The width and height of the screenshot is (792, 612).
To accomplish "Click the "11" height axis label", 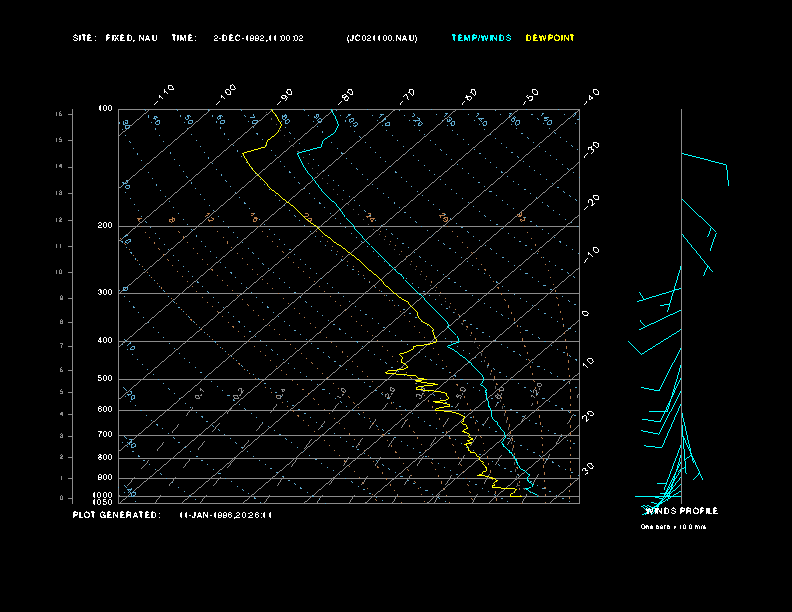I will [59, 246].
